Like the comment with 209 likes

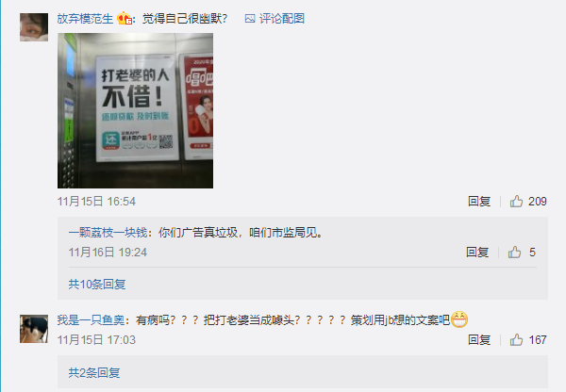click(516, 202)
